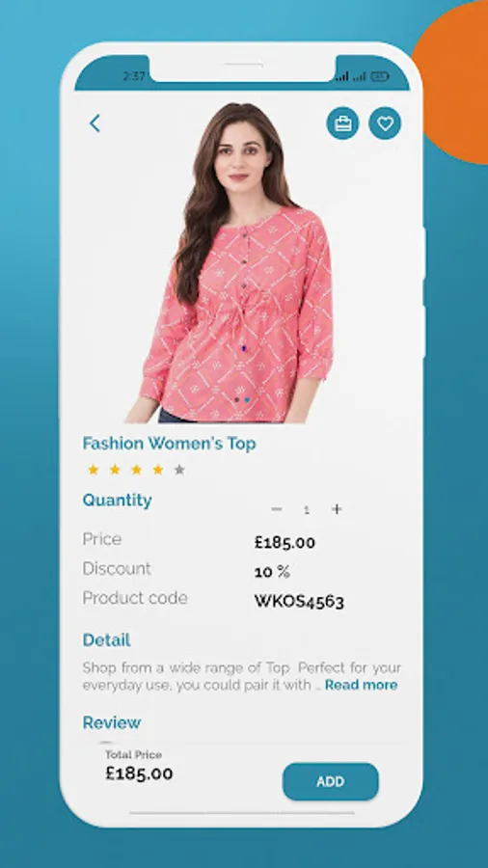Tap the back arrow icon
488x868 pixels.
point(95,123)
